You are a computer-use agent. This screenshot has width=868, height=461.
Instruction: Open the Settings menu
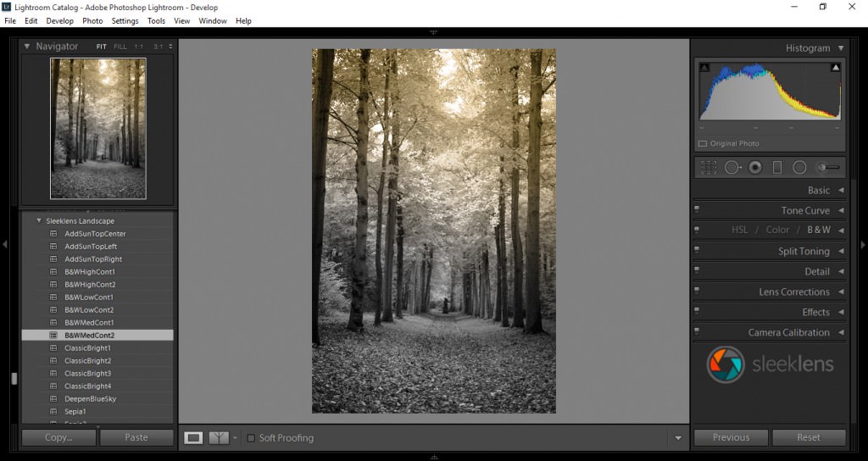point(125,20)
